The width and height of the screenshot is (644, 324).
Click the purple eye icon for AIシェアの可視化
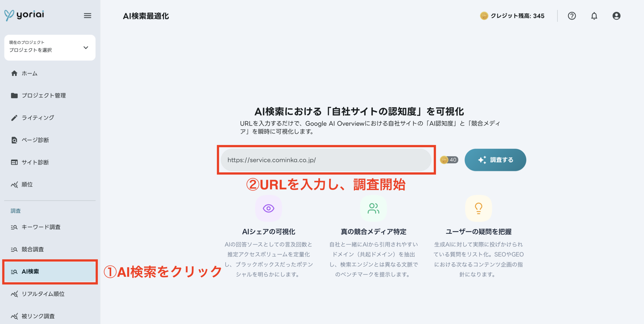pos(268,208)
